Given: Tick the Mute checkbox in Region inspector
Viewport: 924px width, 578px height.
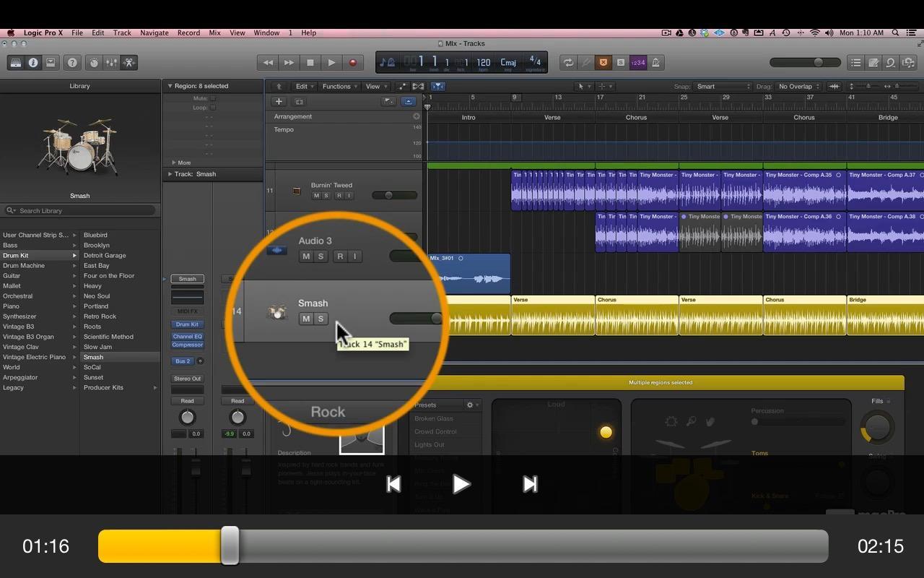Looking at the screenshot, I should click(x=213, y=98).
